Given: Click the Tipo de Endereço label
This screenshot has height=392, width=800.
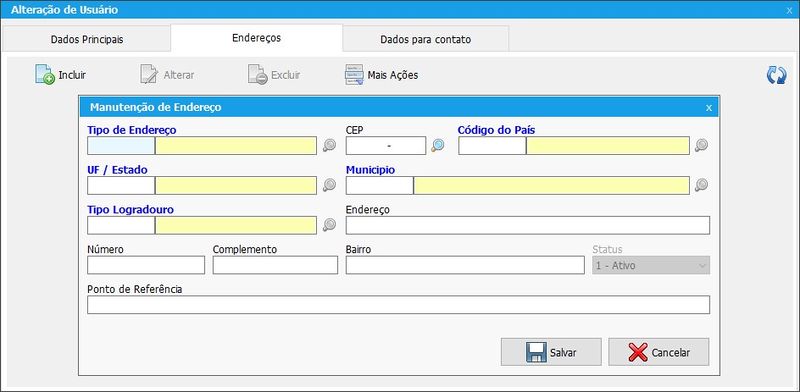Looking at the screenshot, I should click(132, 130).
